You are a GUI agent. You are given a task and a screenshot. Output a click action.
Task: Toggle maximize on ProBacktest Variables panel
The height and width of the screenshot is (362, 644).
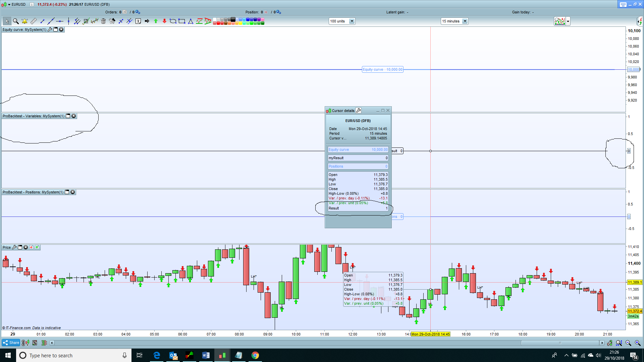click(x=68, y=116)
